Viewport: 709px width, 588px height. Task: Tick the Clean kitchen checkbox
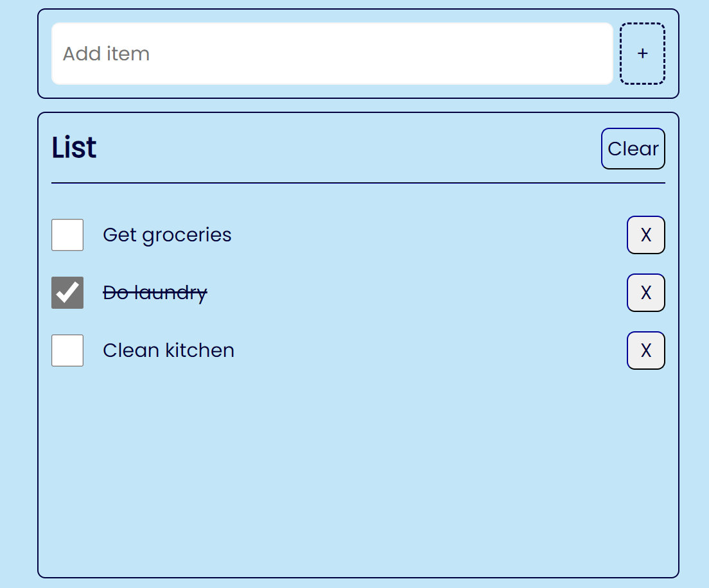[67, 350]
